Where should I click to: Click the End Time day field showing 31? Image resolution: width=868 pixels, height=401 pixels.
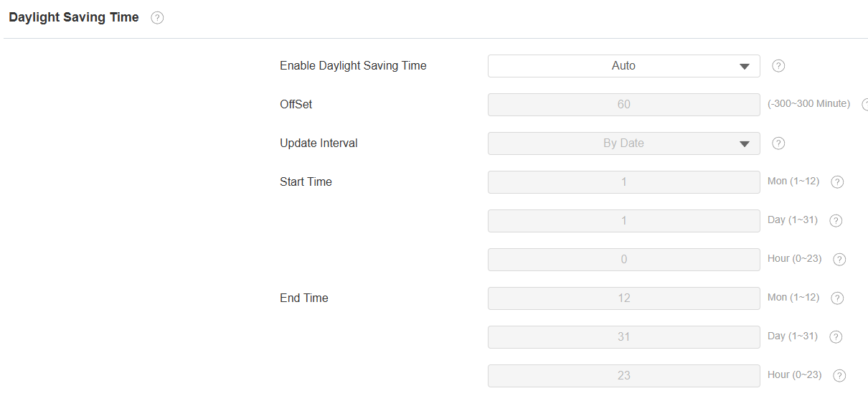[623, 337]
